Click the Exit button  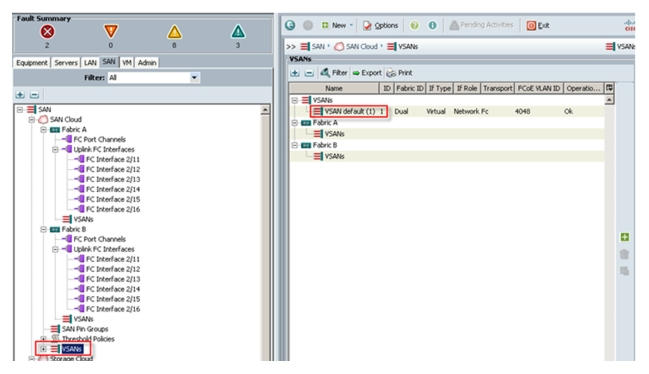[538, 25]
